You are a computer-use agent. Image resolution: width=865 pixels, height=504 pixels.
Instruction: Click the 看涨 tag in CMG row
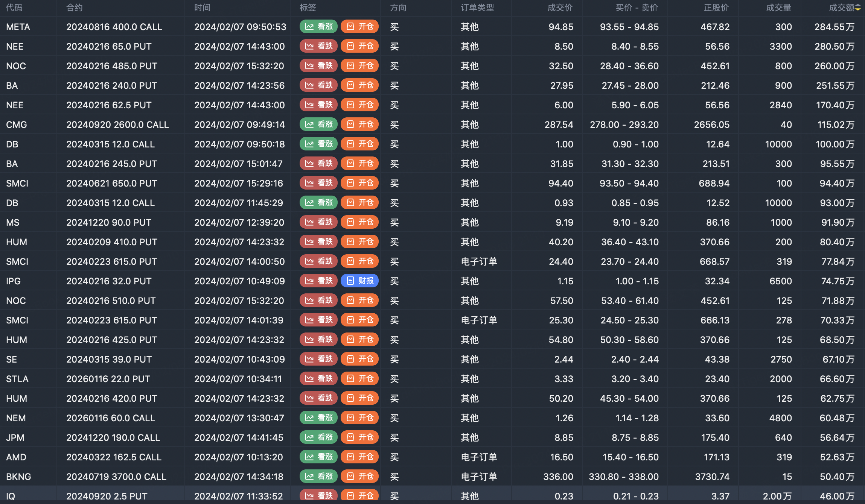tap(318, 124)
